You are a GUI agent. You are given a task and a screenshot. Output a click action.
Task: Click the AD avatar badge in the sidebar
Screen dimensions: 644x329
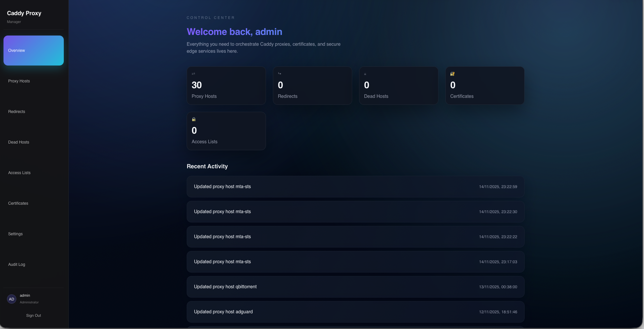click(12, 299)
